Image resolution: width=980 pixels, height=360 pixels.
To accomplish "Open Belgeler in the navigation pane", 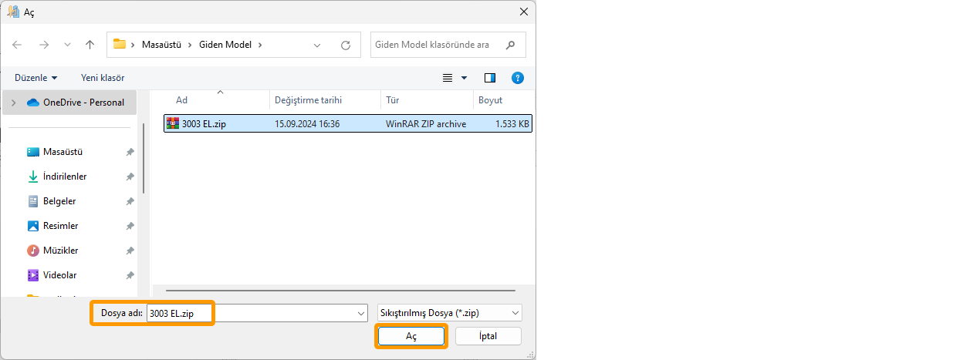I will coord(59,201).
